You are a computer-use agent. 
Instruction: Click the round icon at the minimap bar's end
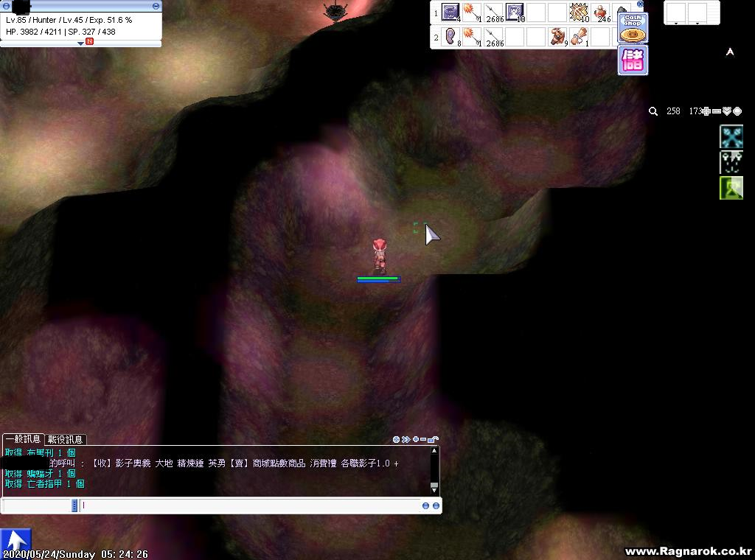point(737,111)
